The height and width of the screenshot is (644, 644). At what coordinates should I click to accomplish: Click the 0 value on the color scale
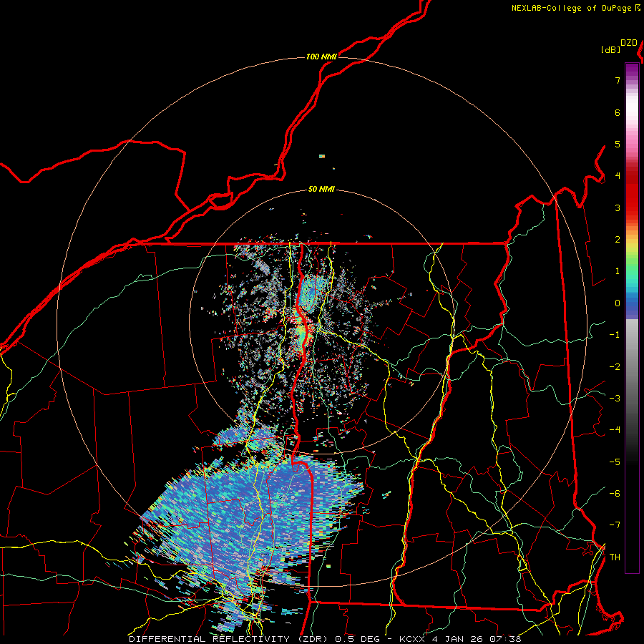[618, 303]
